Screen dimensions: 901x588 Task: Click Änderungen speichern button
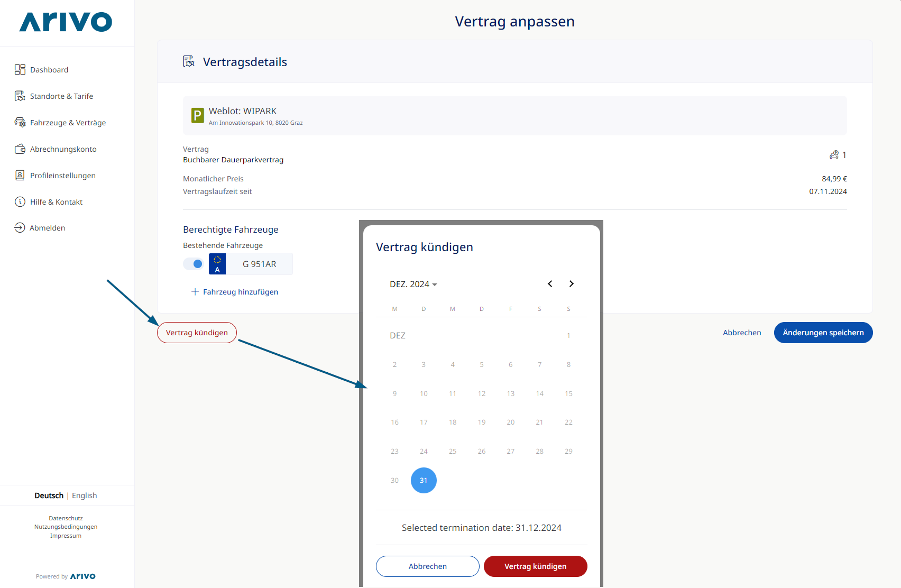(823, 333)
